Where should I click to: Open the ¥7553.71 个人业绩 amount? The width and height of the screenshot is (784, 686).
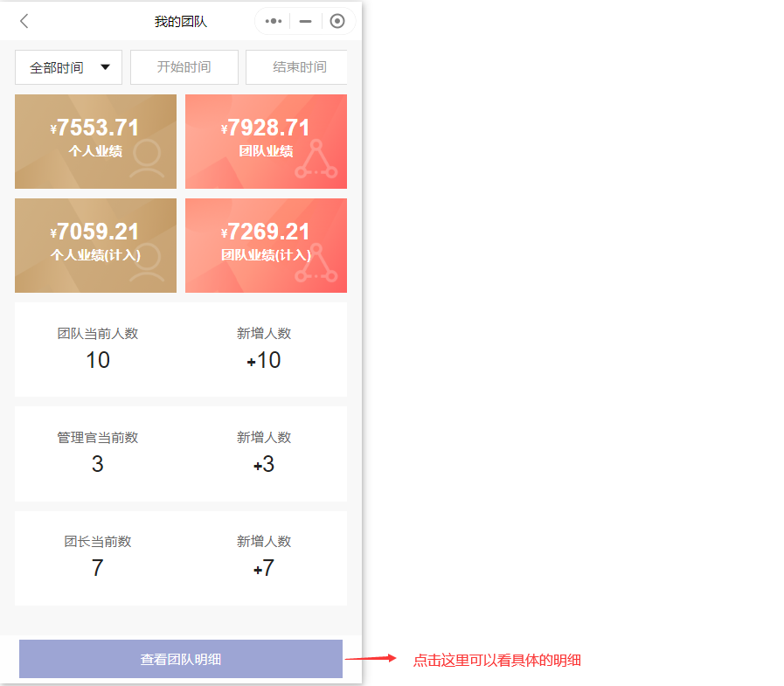click(95, 128)
